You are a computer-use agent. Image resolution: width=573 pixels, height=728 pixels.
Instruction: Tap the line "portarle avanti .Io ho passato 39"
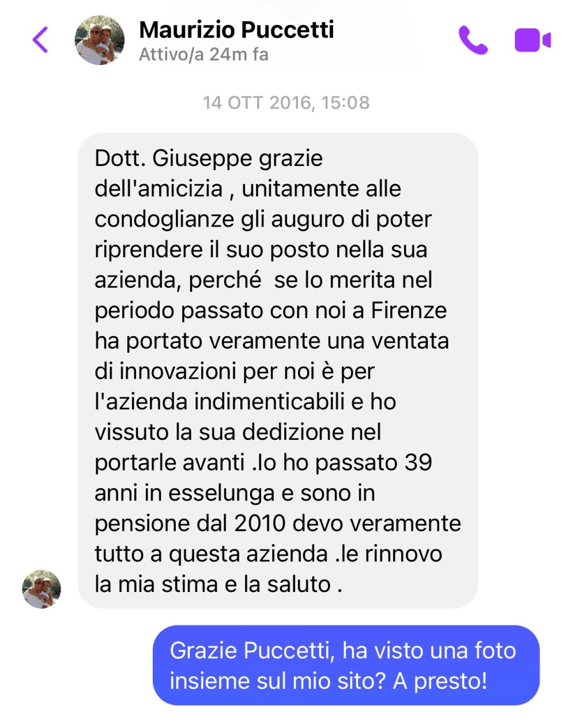263,462
